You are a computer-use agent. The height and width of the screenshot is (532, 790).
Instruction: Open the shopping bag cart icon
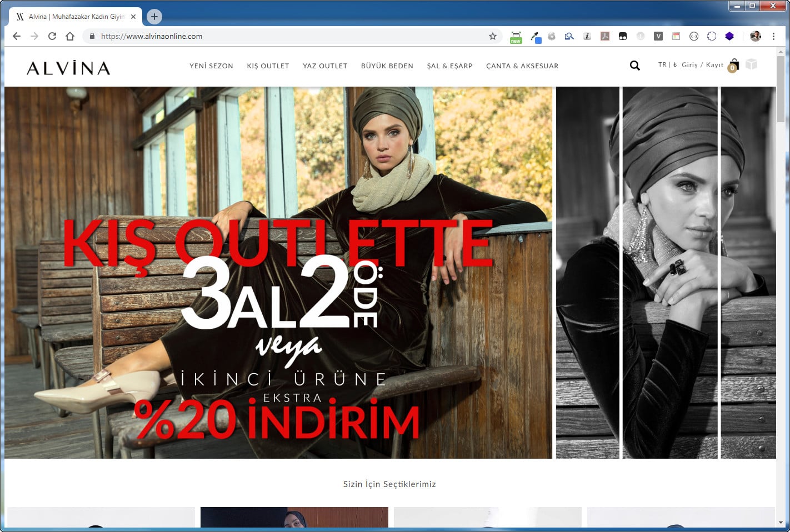[733, 65]
